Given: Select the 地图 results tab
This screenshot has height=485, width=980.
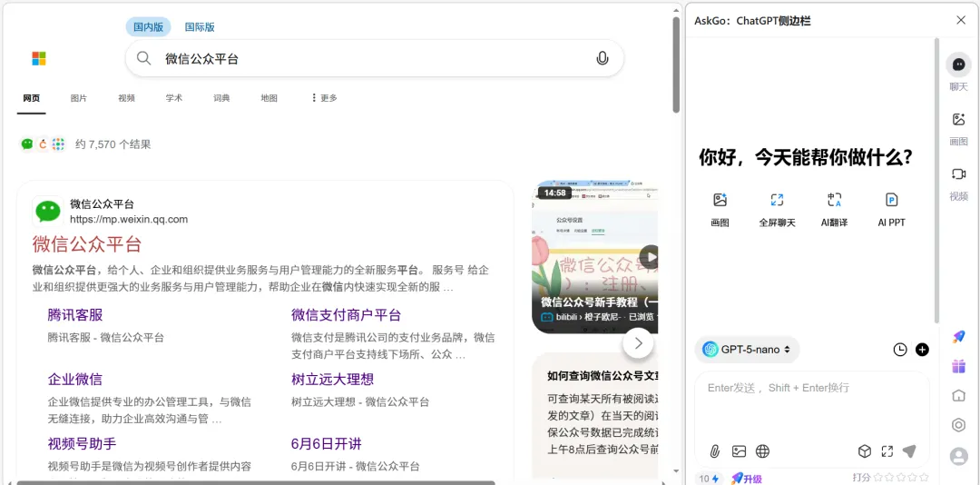Looking at the screenshot, I should click(x=269, y=98).
